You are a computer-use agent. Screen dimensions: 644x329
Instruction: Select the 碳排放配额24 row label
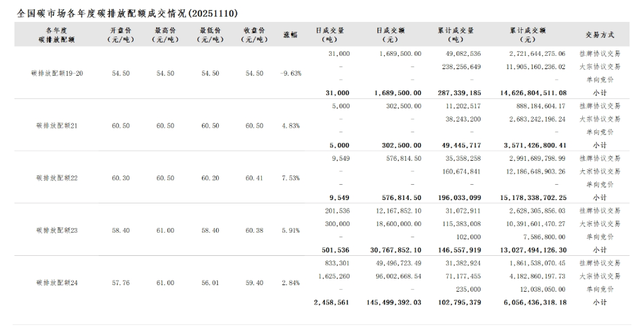click(56, 283)
